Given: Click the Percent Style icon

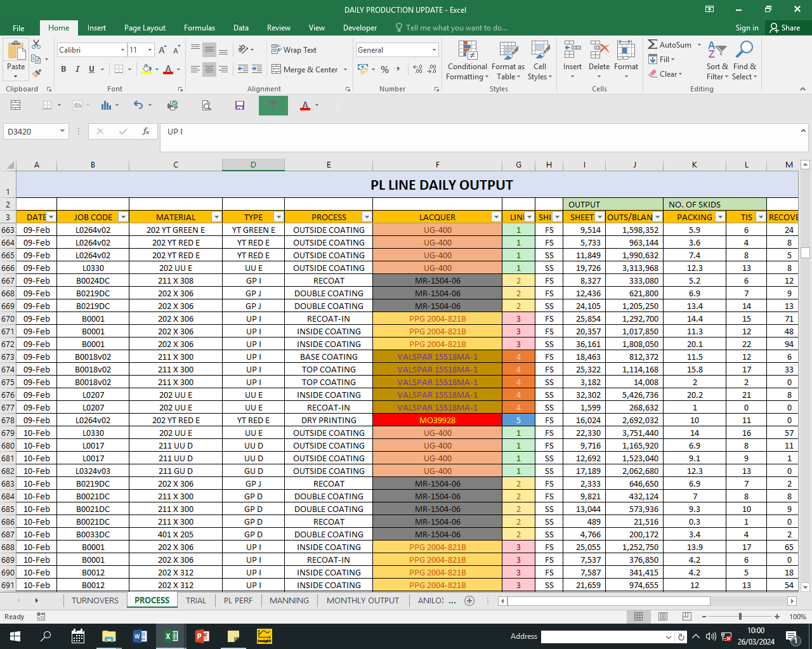Looking at the screenshot, I should point(384,69).
